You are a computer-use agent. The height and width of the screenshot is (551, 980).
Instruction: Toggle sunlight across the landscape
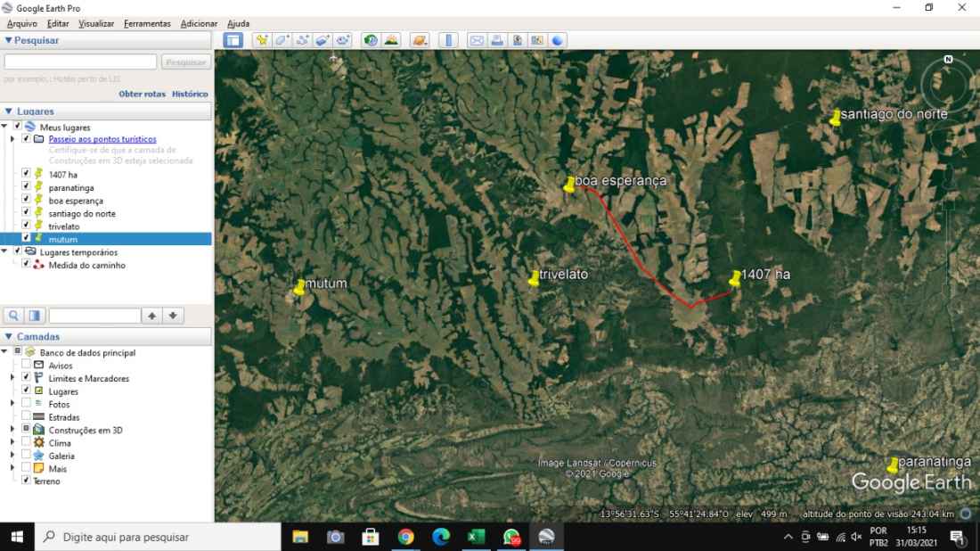tap(391, 41)
